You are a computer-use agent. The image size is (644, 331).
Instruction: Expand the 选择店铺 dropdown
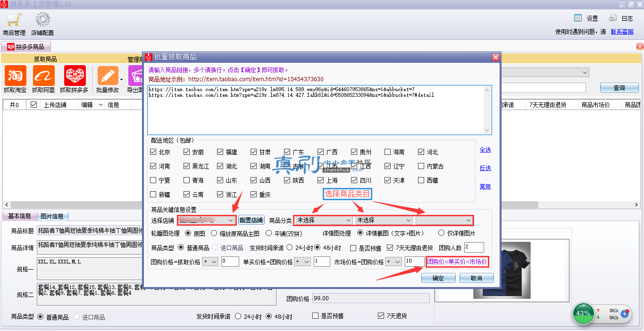pyautogui.click(x=207, y=220)
